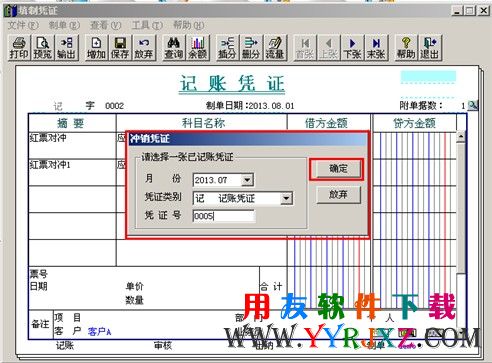Open 流量 cash flow icon
This screenshot has height=363, width=492.
point(275,48)
